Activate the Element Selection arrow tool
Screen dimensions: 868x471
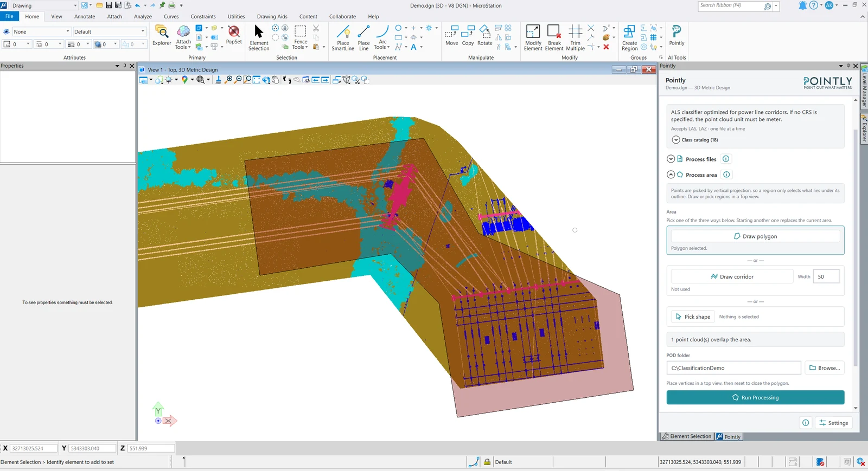[x=259, y=37]
